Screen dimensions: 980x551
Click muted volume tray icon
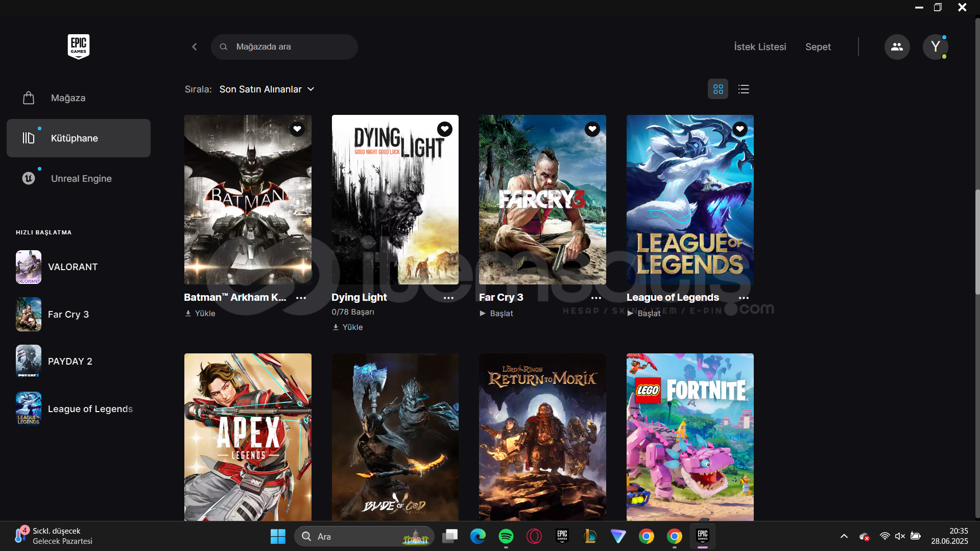pyautogui.click(x=900, y=537)
